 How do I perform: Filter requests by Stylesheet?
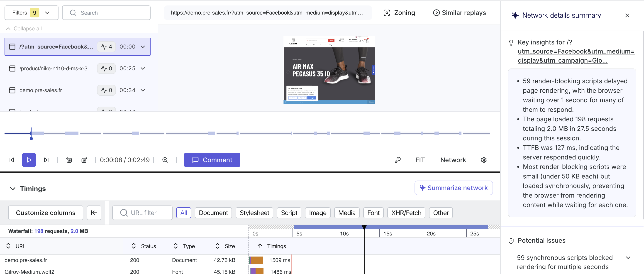tap(254, 213)
